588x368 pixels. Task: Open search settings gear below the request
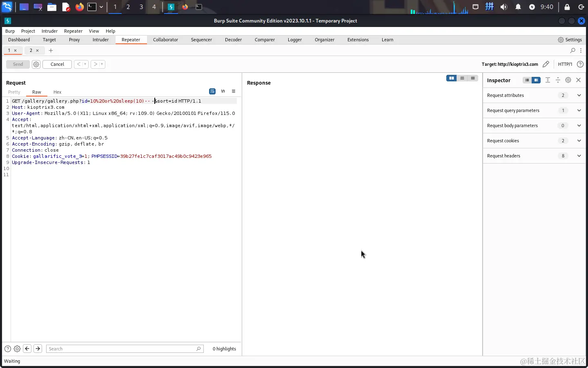17,349
